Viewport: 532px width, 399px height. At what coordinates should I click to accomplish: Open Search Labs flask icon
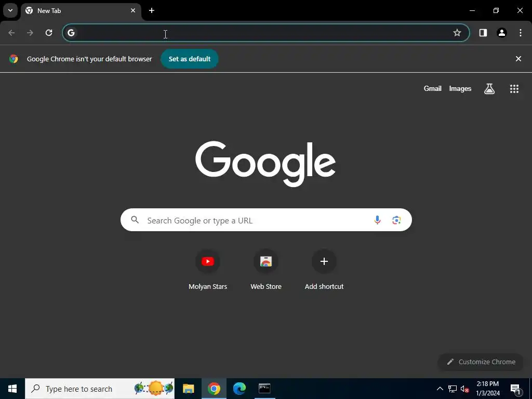(489, 88)
